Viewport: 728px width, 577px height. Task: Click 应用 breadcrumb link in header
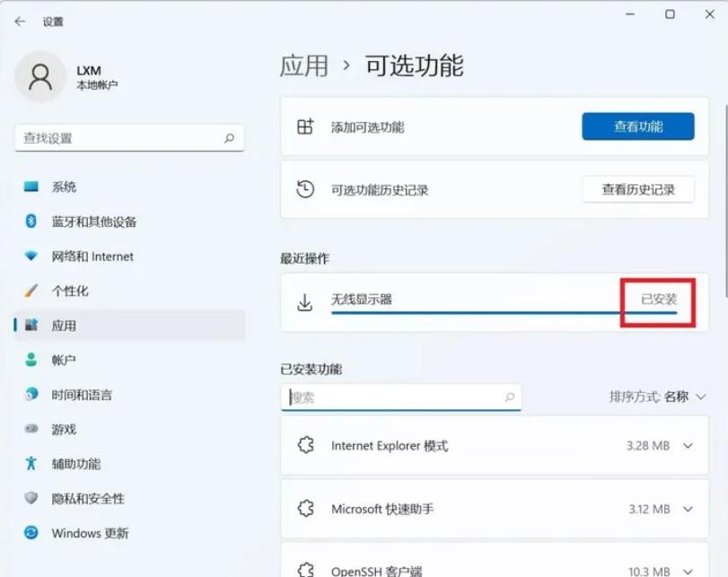point(303,66)
